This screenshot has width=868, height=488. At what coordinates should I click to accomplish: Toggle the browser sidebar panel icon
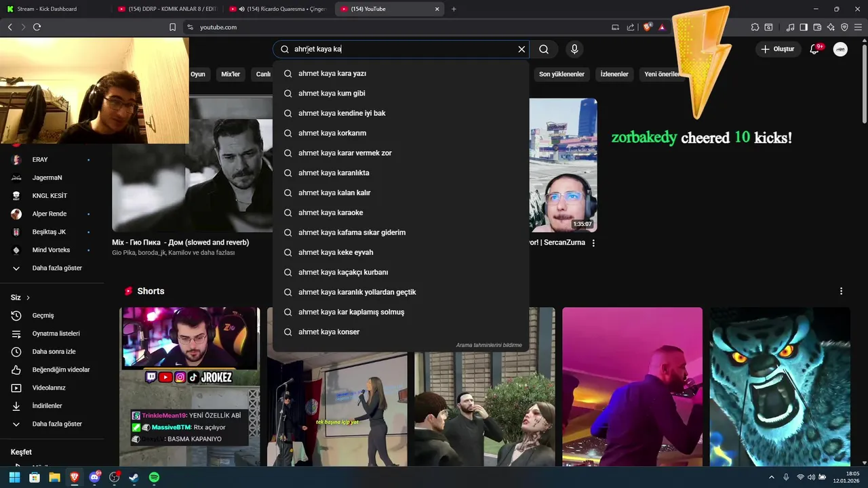pos(804,27)
